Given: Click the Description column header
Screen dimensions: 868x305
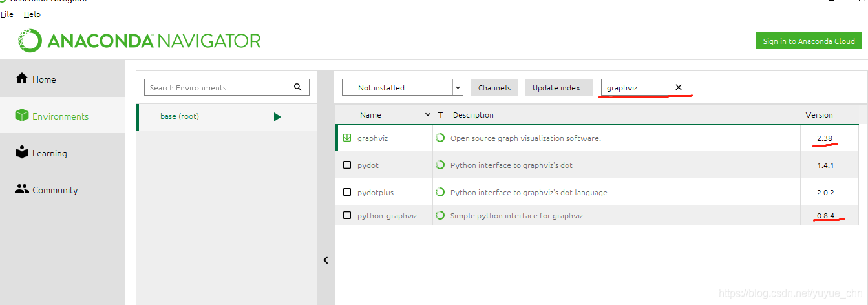Looking at the screenshot, I should click(473, 115).
